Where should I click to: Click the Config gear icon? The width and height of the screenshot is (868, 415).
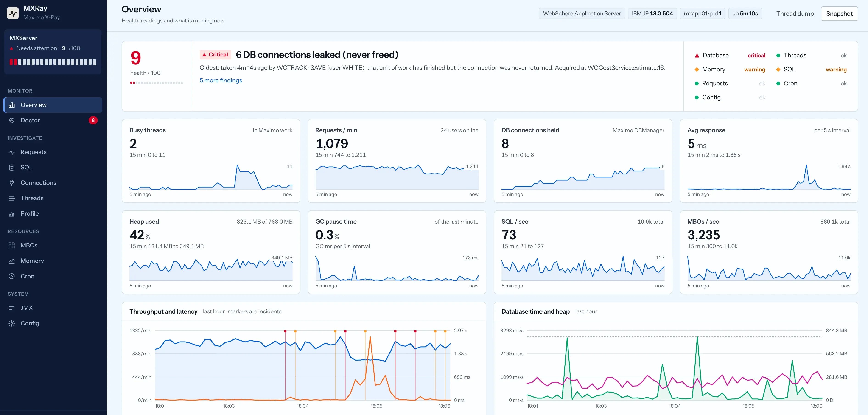click(x=12, y=323)
